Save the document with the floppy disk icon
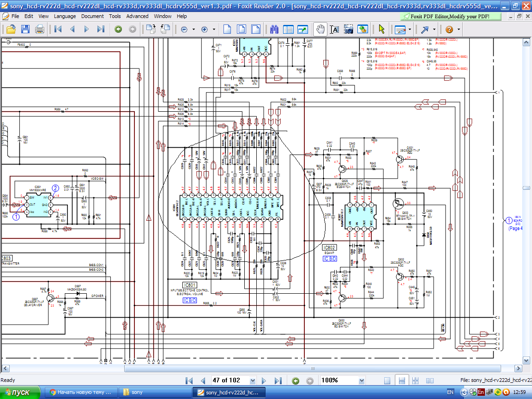The width and height of the screenshot is (532, 399). (x=25, y=29)
